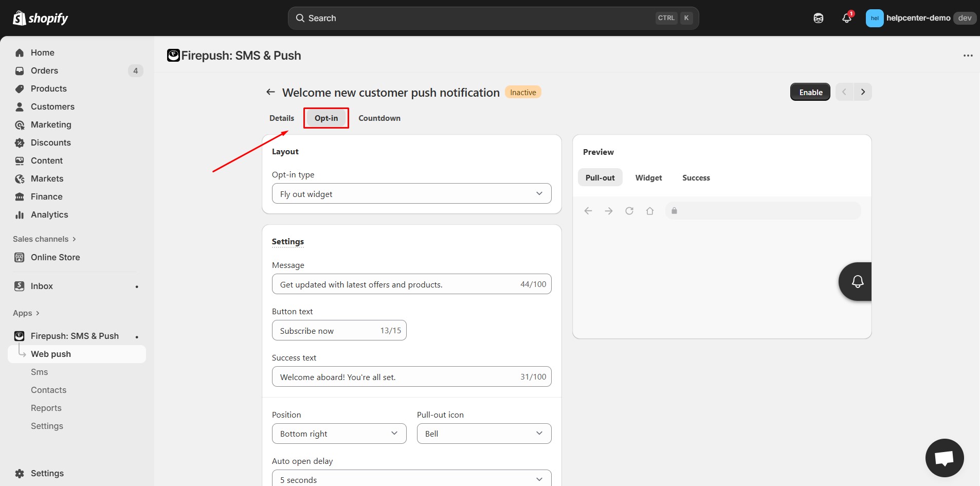Open the Pull-out icon dropdown showing Bell
The height and width of the screenshot is (486, 980).
tap(483, 434)
